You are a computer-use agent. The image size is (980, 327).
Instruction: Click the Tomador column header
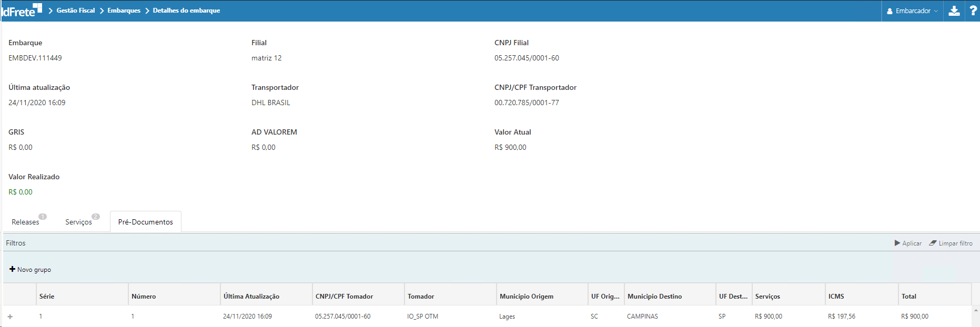click(x=421, y=297)
